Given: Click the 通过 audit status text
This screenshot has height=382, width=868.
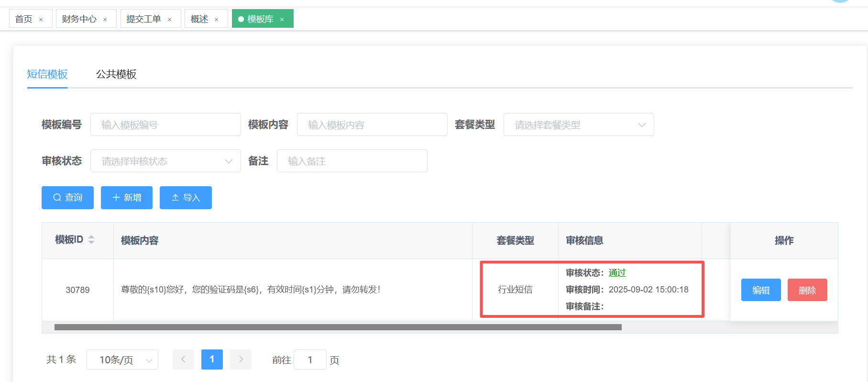Looking at the screenshot, I should [x=617, y=273].
